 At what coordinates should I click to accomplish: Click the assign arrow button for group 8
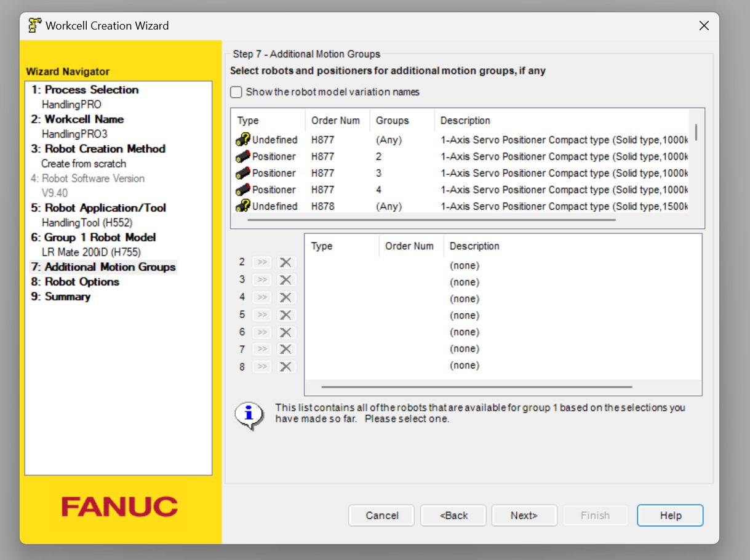click(262, 367)
